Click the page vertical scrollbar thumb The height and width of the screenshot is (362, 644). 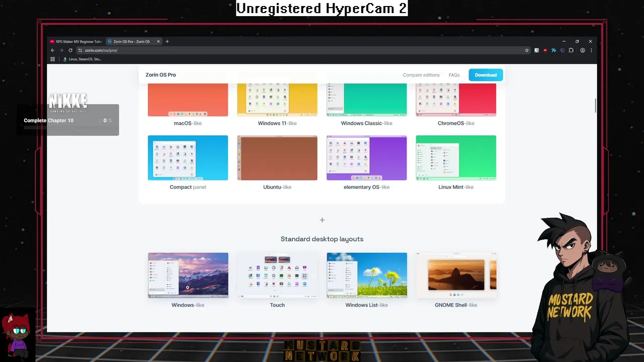[596, 106]
